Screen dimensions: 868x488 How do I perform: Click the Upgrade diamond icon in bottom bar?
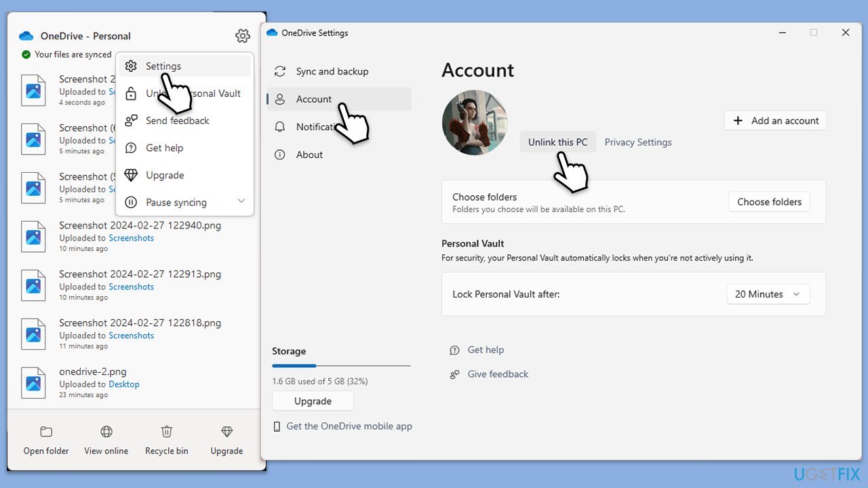[226, 432]
